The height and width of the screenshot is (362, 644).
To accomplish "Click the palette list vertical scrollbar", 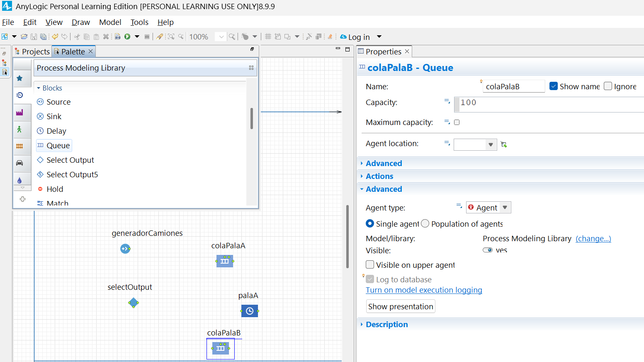I will pyautogui.click(x=252, y=118).
